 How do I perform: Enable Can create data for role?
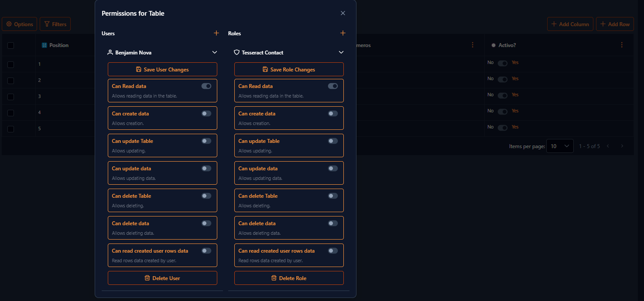click(333, 114)
